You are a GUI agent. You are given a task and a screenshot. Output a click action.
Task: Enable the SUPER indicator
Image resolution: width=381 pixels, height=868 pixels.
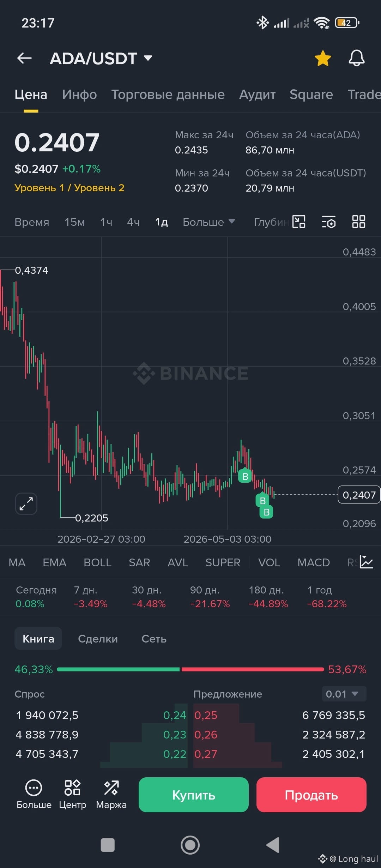click(x=223, y=562)
